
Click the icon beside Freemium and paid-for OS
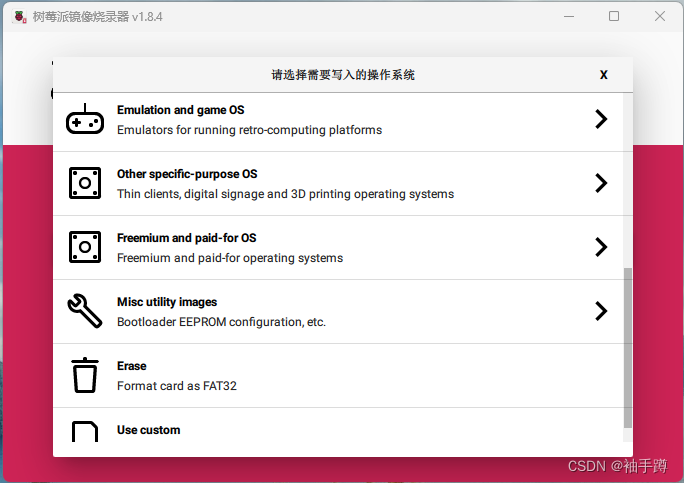(85, 247)
